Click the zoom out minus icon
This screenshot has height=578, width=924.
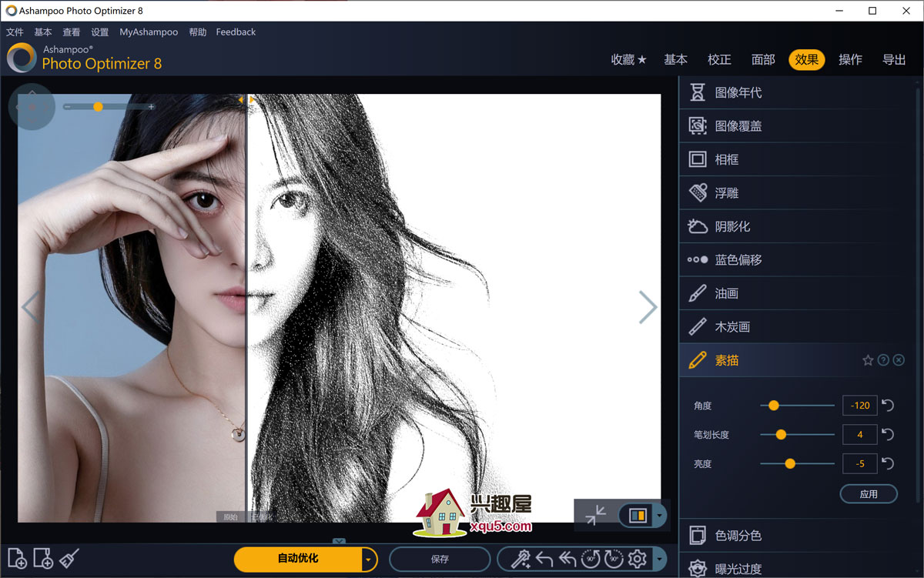(x=68, y=107)
